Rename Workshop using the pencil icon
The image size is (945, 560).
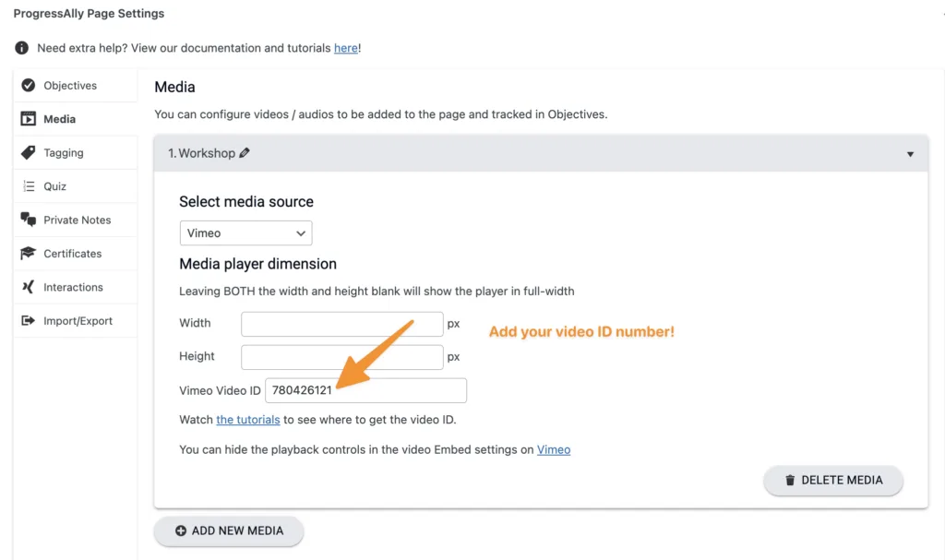(x=245, y=153)
